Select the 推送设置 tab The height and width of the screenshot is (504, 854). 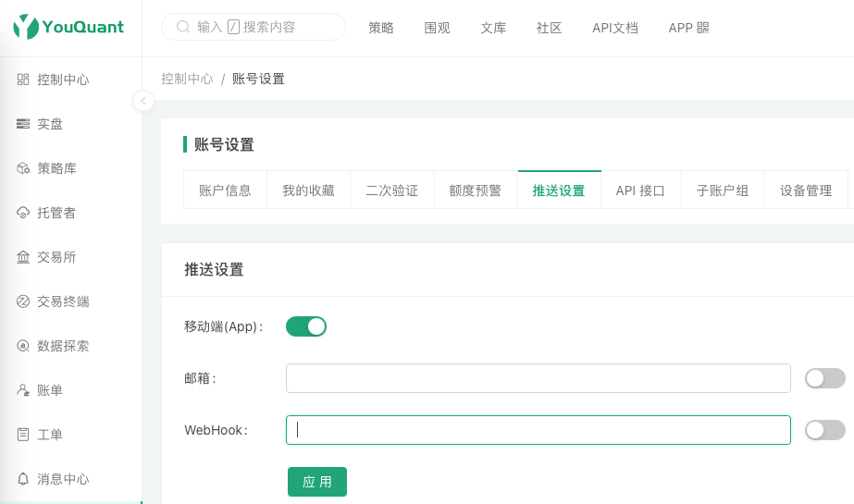559,191
